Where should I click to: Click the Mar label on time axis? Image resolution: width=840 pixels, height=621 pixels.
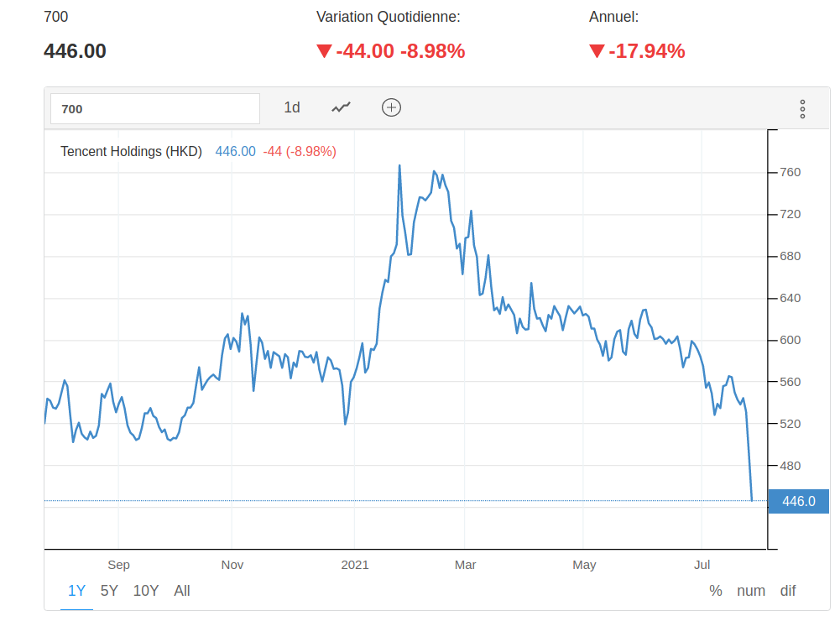click(465, 565)
